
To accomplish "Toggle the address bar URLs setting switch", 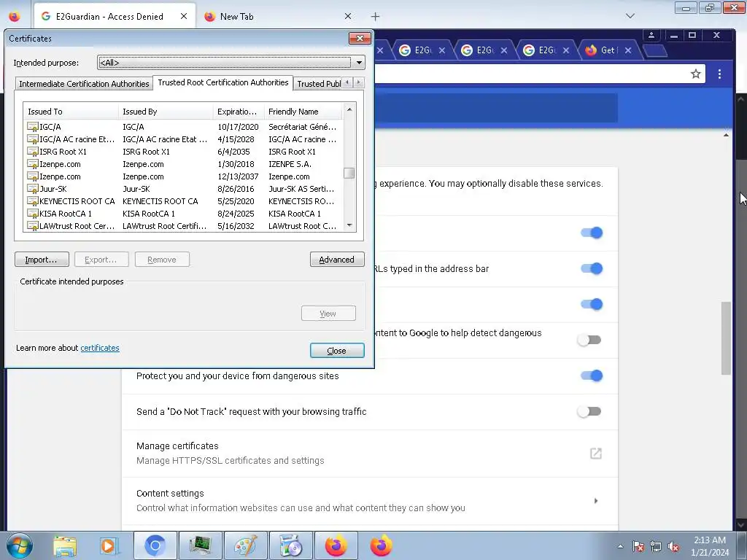I will click(591, 268).
